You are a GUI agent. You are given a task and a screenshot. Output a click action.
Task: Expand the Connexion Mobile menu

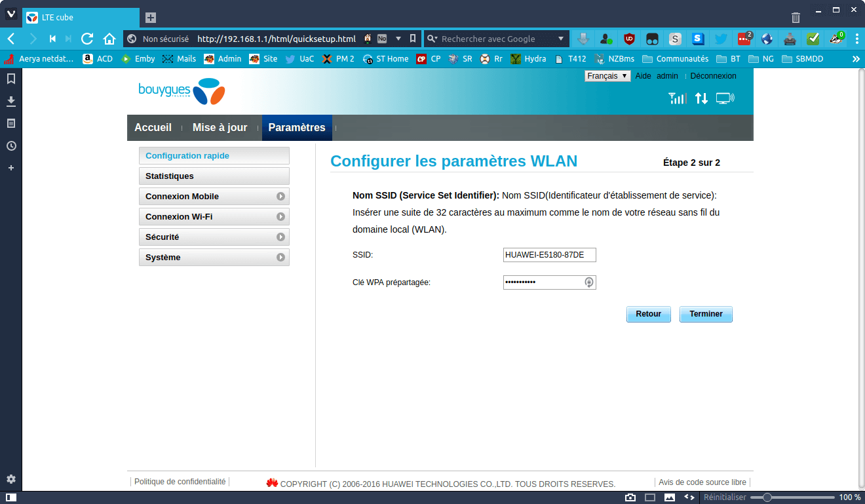click(214, 197)
